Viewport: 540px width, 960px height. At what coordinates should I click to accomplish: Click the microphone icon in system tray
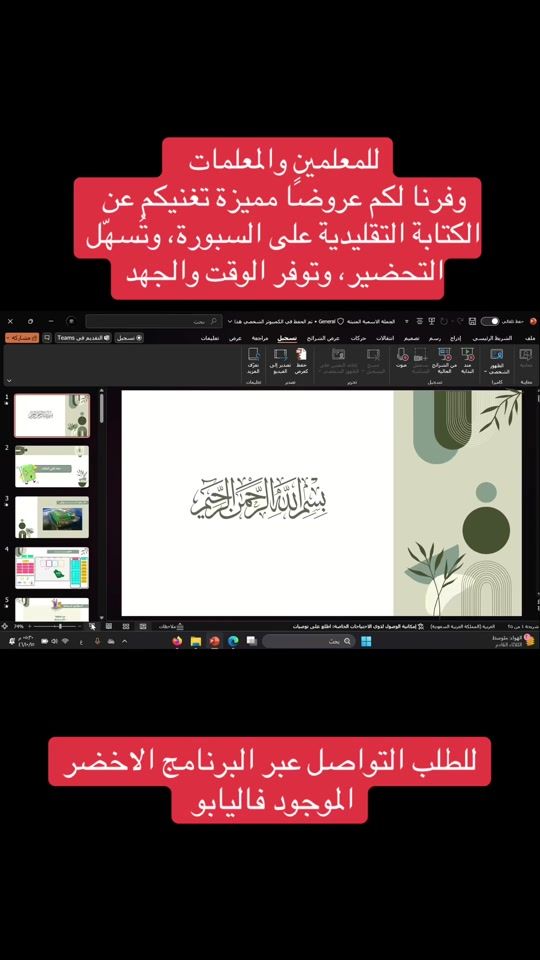[x=97, y=641]
